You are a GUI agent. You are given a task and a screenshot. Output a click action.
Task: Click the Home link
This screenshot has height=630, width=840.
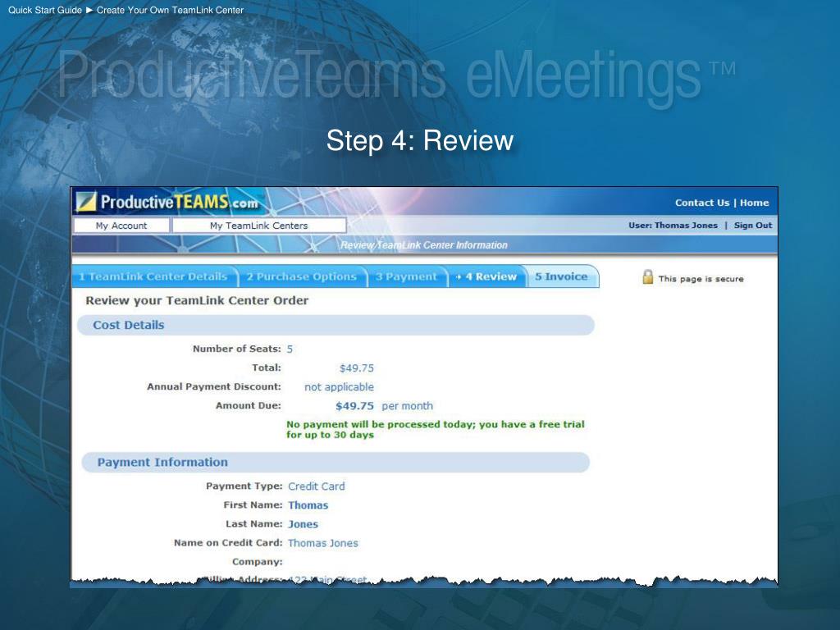coord(755,203)
